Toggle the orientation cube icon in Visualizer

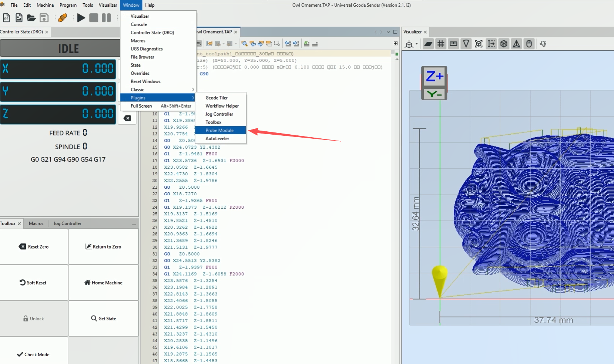click(504, 44)
